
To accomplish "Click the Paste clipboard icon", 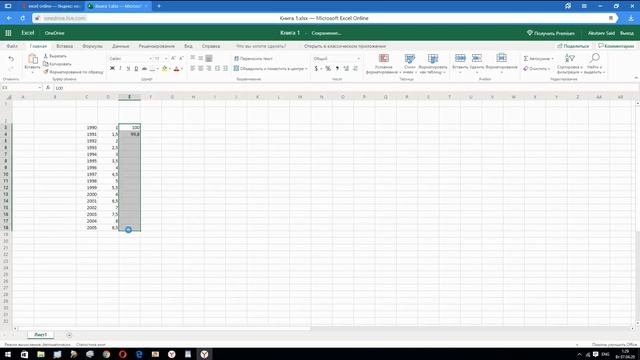I will click(33, 59).
